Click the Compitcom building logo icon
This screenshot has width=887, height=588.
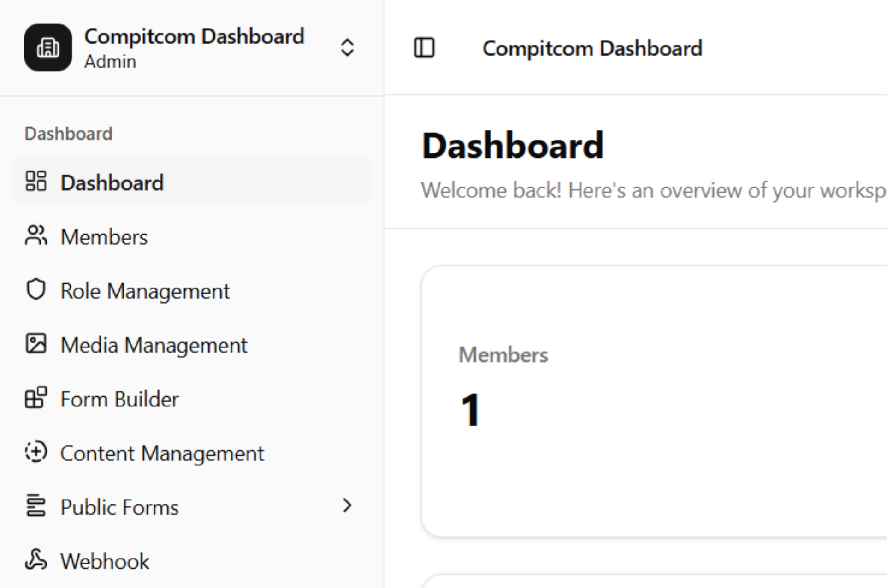point(48,47)
